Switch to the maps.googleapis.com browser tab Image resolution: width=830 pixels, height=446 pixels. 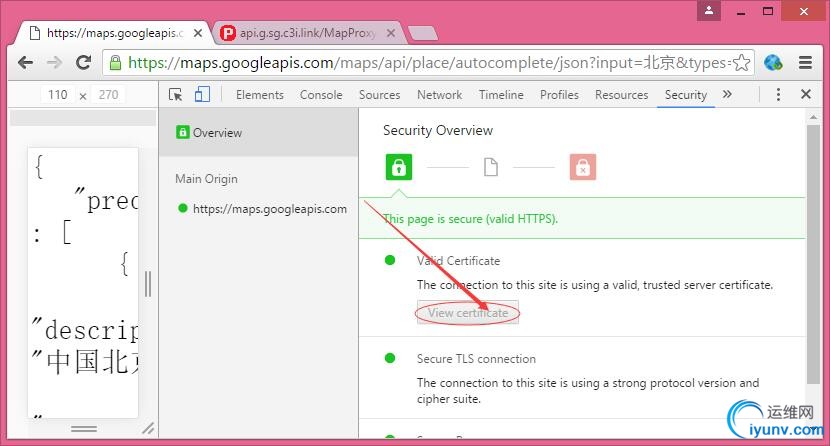(114, 33)
